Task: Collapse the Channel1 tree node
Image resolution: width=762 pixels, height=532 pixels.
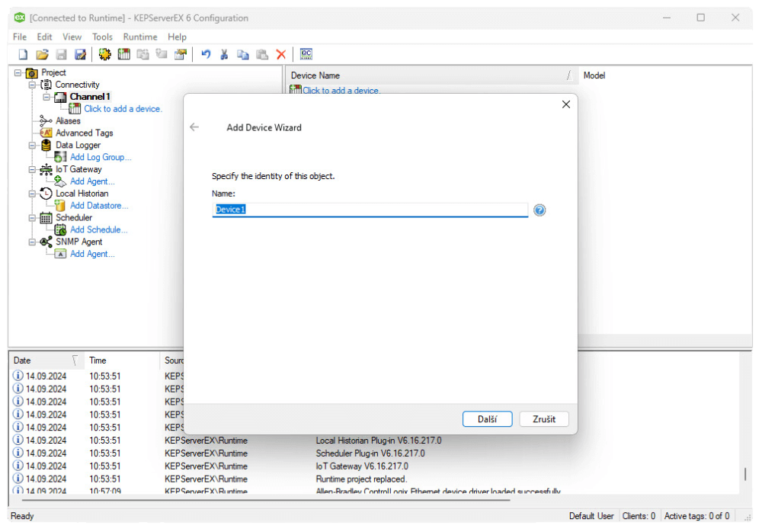Action: click(x=46, y=97)
